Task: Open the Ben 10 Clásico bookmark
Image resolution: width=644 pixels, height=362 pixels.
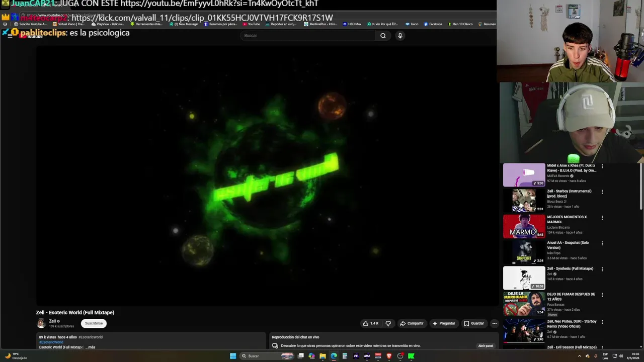Action: [x=460, y=24]
